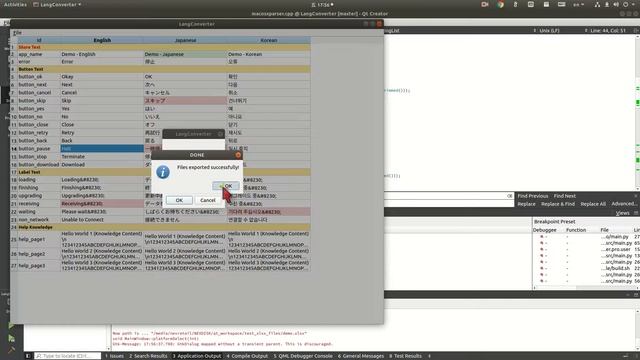Click the Build hammer icon in Qt Creator sidebar

coord(11,350)
